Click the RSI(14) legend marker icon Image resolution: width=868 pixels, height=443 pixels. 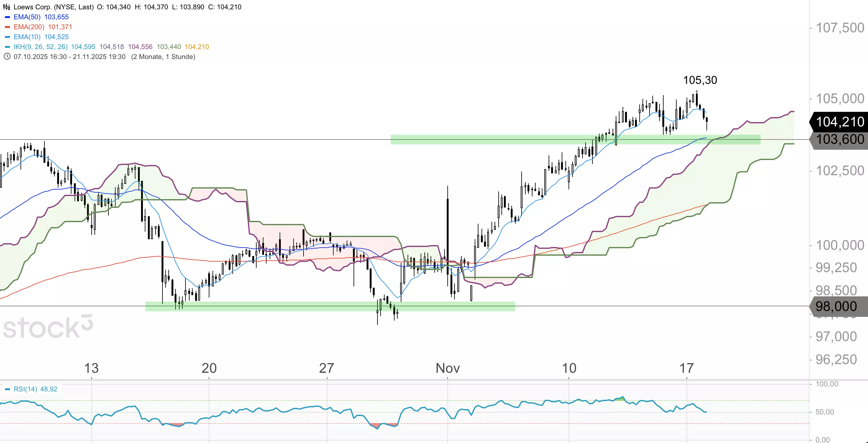coord(7,390)
